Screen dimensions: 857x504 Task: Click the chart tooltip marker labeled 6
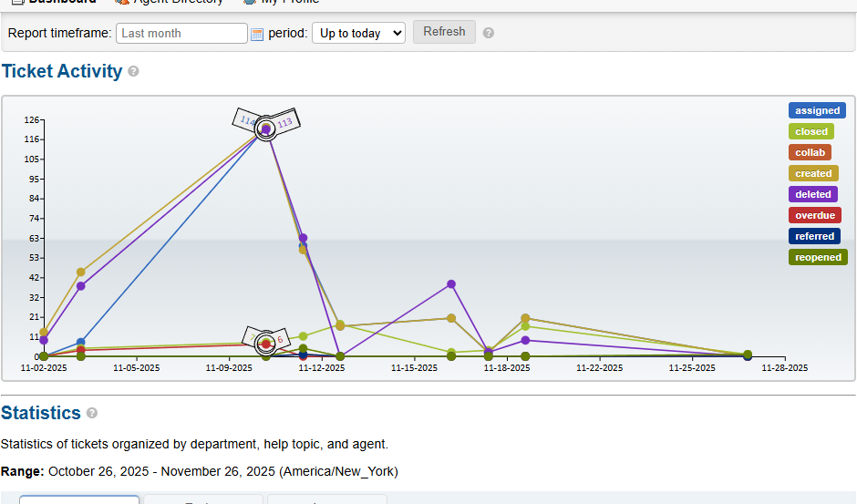282,339
